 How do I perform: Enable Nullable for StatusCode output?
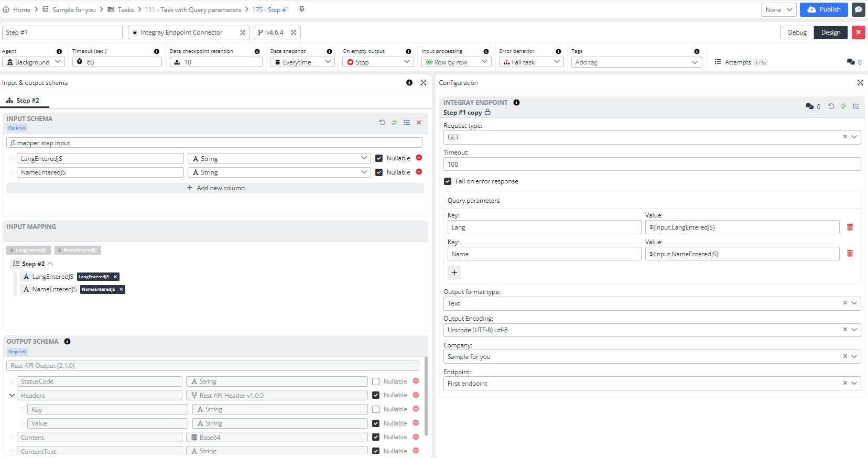[x=376, y=381]
